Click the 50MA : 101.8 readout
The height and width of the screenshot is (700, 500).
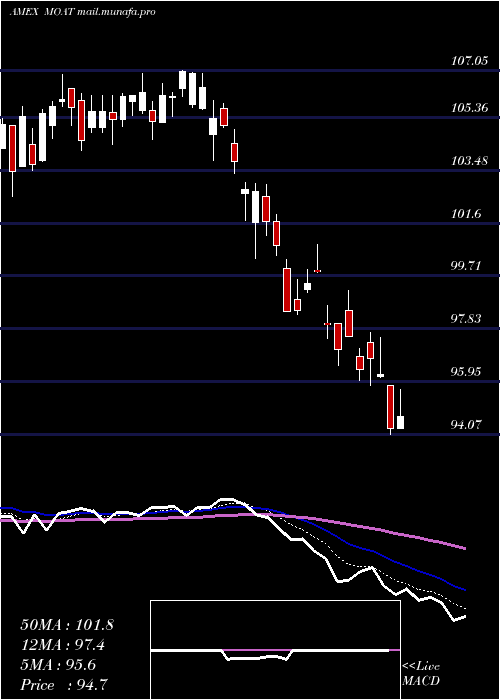67,625
